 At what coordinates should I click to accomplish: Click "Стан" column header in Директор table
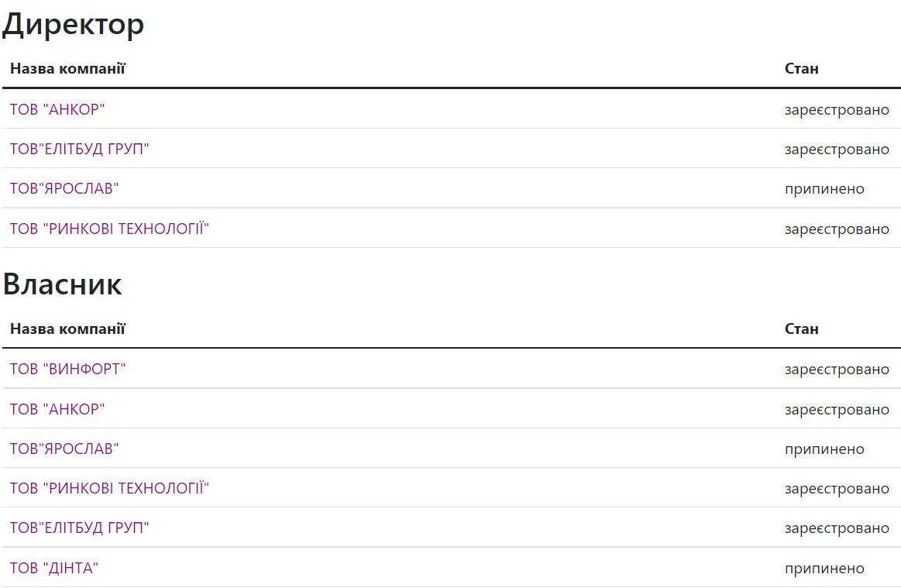tap(801, 68)
